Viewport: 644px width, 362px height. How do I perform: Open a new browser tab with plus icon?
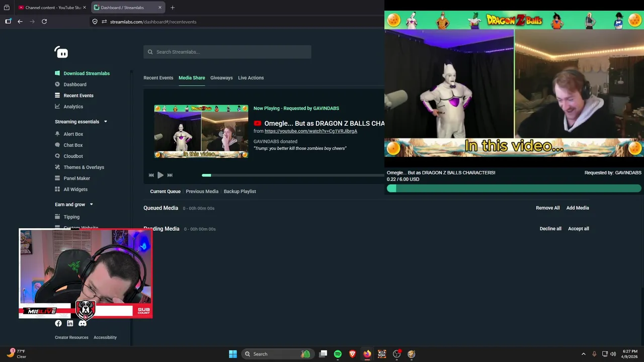pos(173,8)
